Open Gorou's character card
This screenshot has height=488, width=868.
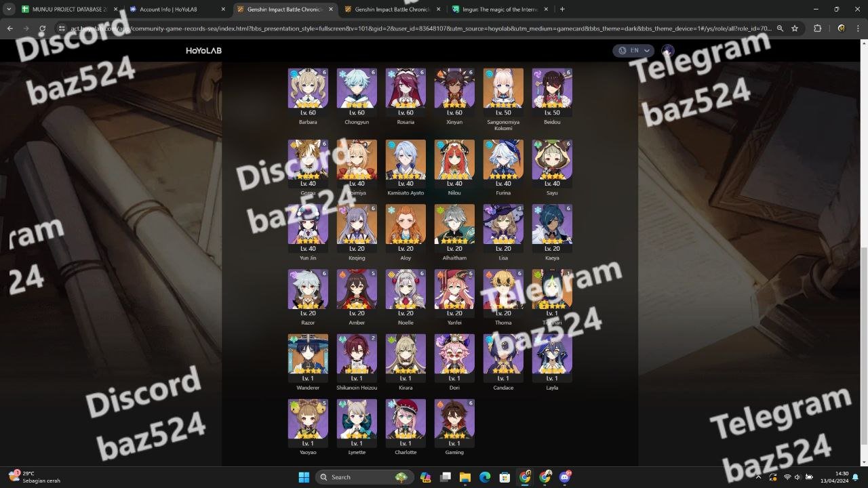pos(308,164)
